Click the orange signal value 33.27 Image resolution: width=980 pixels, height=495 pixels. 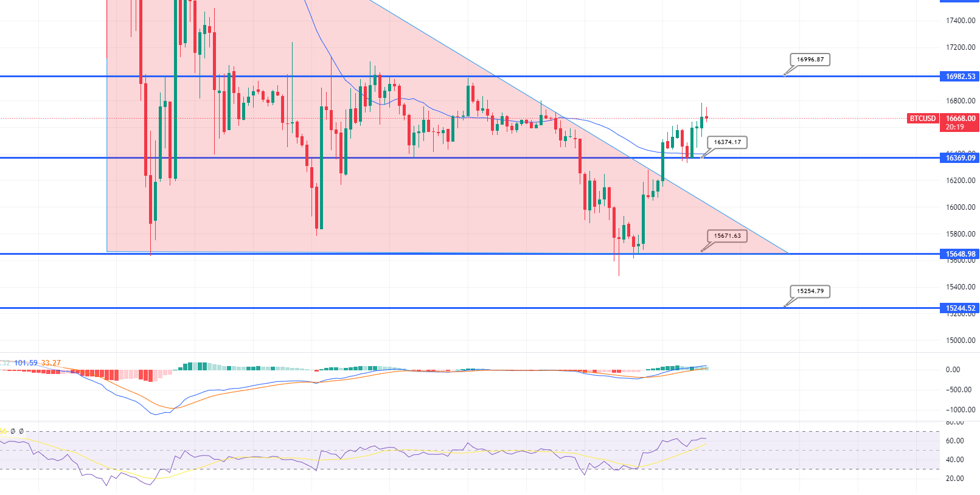pos(51,363)
